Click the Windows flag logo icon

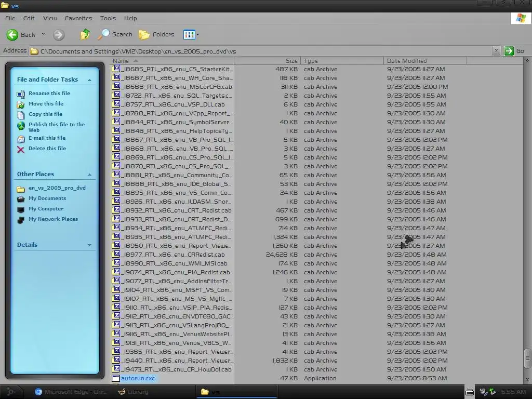[521, 18]
